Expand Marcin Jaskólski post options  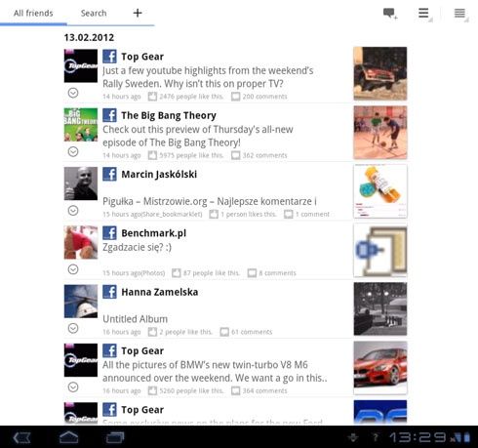point(73,211)
